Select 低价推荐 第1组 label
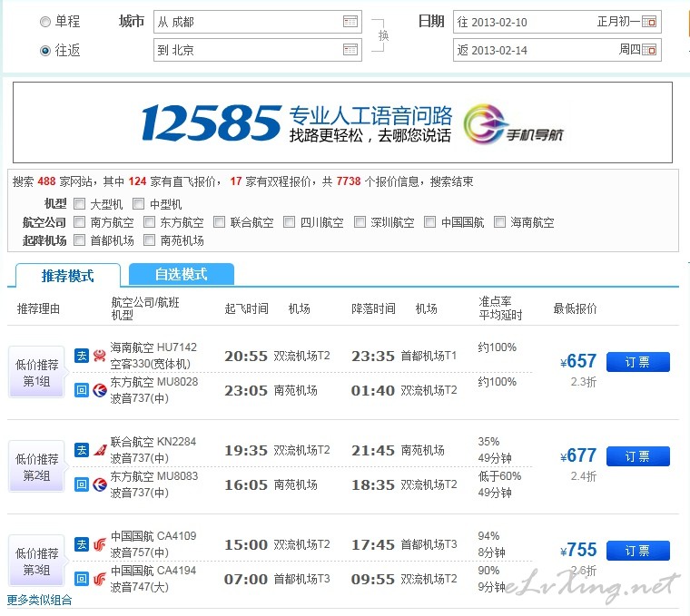690x616 pixels. click(37, 373)
